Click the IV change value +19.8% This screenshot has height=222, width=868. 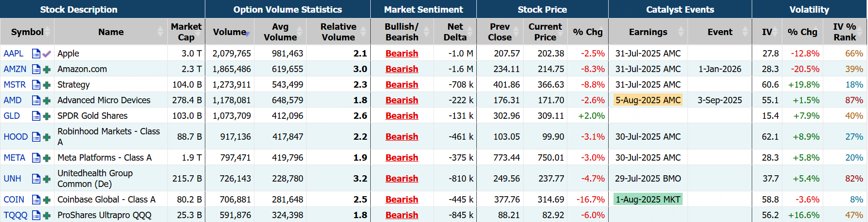(804, 85)
